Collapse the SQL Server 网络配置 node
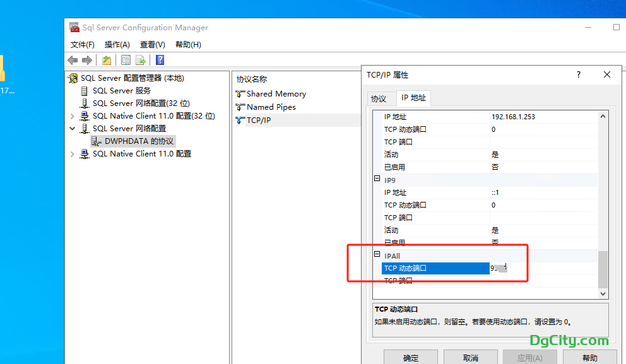Image resolution: width=626 pixels, height=364 pixels. pos(72,129)
